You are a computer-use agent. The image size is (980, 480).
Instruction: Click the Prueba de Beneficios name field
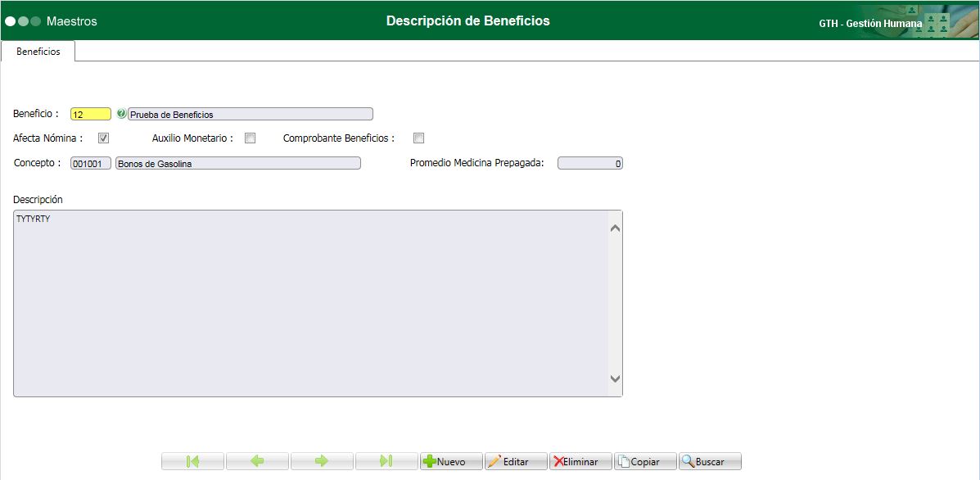[250, 115]
